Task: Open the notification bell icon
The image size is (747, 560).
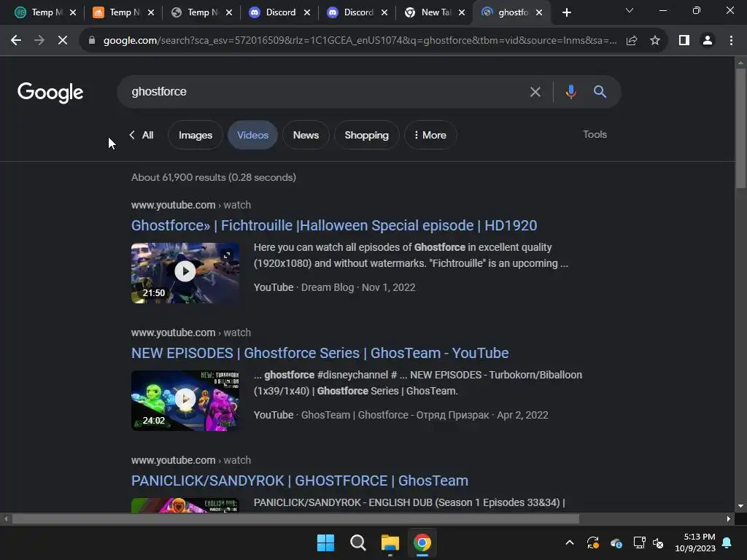Action: click(x=727, y=542)
